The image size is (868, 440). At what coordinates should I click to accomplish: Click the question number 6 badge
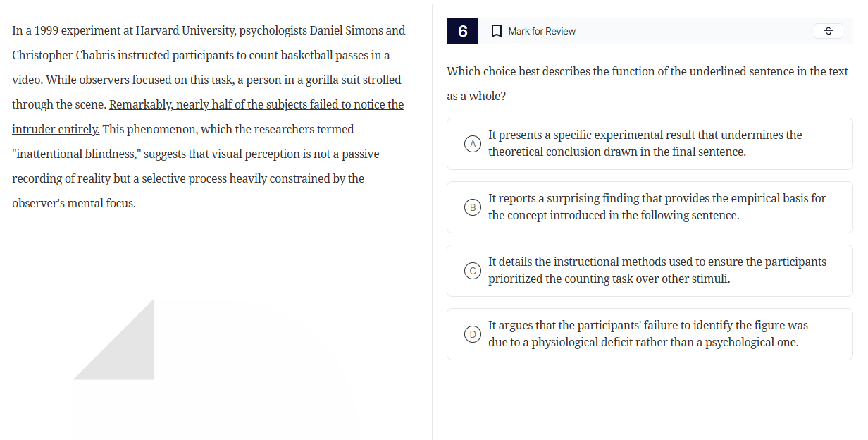click(x=462, y=31)
